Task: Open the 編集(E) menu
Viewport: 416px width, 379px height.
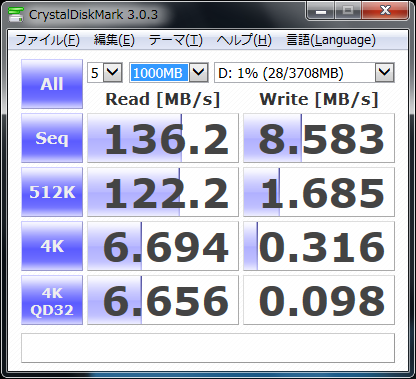Action: tap(114, 40)
